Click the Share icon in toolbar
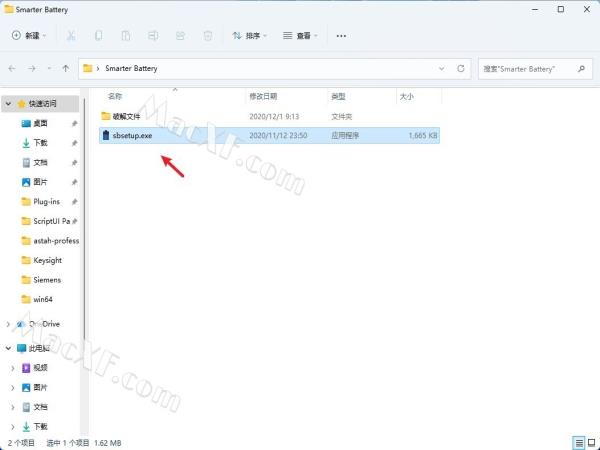This screenshot has height=450, width=600. [180, 36]
